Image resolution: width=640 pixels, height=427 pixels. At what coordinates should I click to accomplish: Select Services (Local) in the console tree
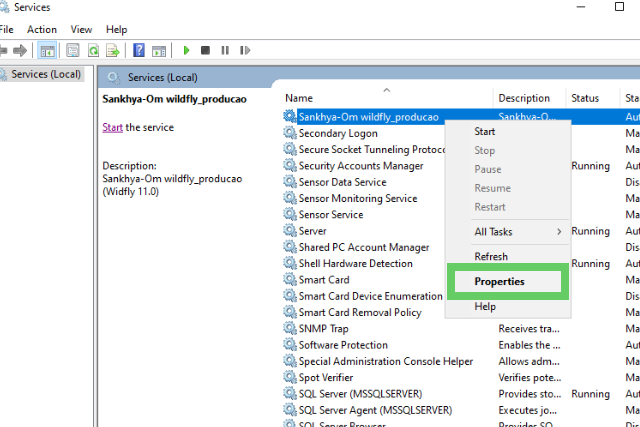(46, 74)
